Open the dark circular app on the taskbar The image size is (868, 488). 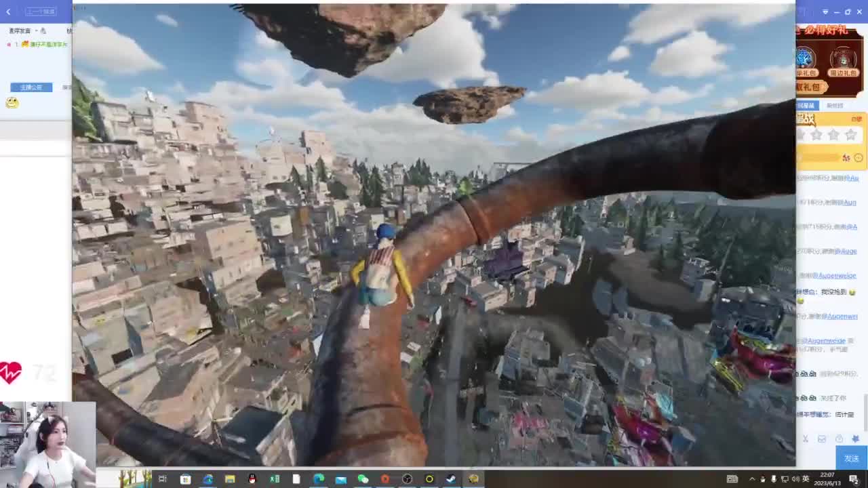(x=407, y=479)
